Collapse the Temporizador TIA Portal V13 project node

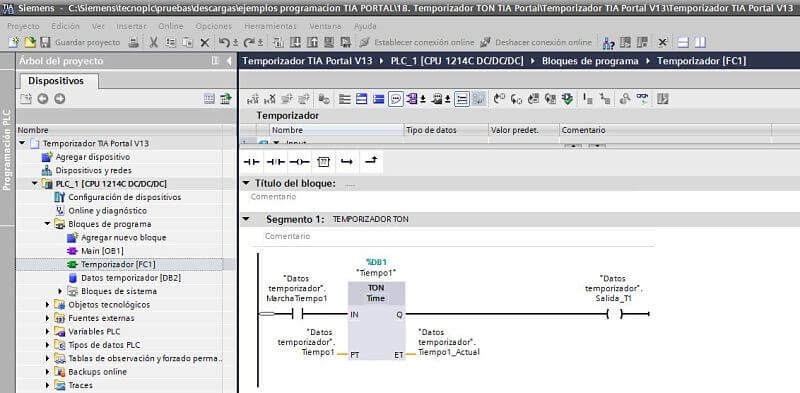tap(21, 143)
